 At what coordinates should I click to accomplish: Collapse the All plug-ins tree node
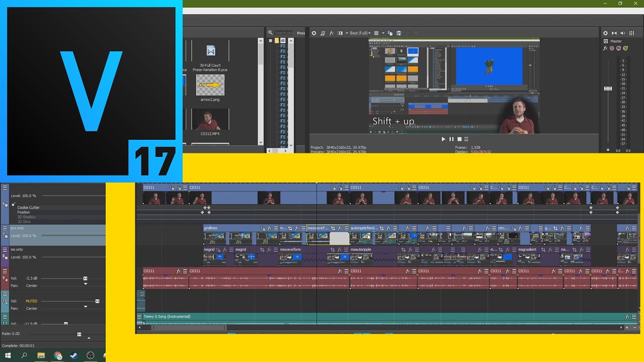pyautogui.click(x=271, y=40)
